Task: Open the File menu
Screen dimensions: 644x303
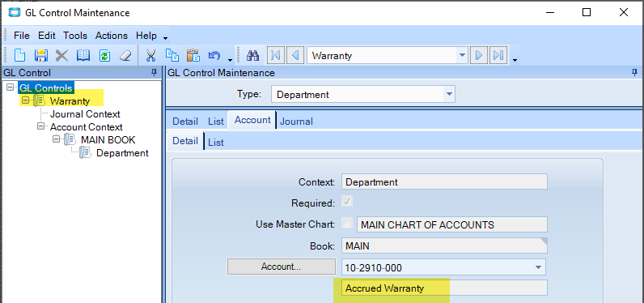Action: 22,36
